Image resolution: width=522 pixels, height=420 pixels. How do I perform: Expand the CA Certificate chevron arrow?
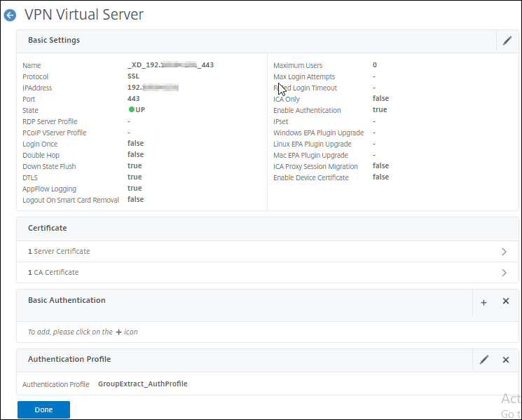[x=504, y=273]
